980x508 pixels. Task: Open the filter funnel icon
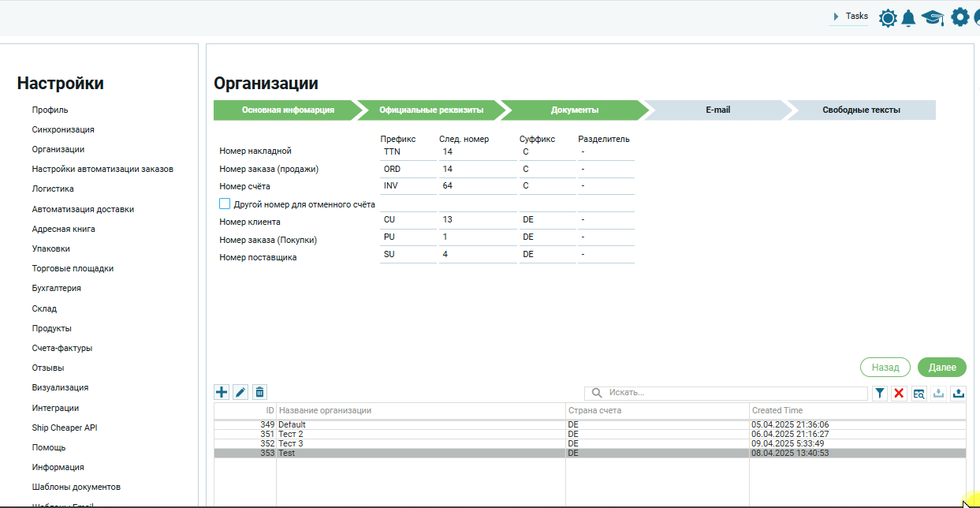880,393
